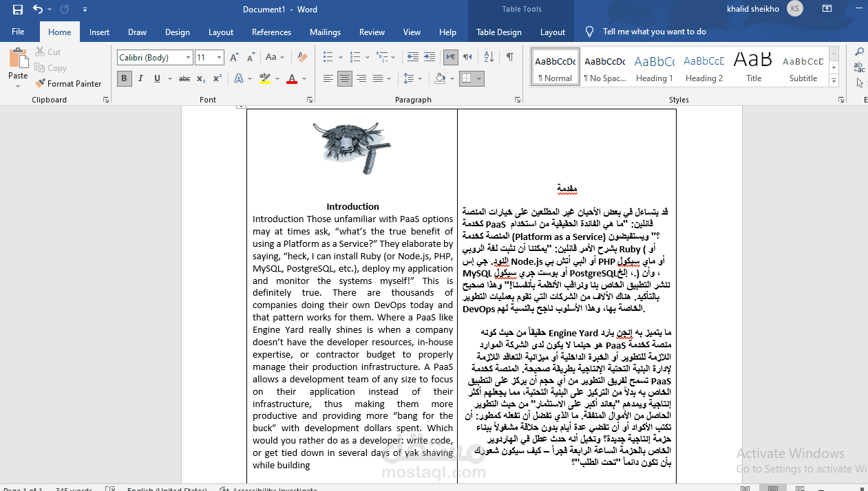Click the Arabic heading مقدمة
868x491 pixels.
567,188
